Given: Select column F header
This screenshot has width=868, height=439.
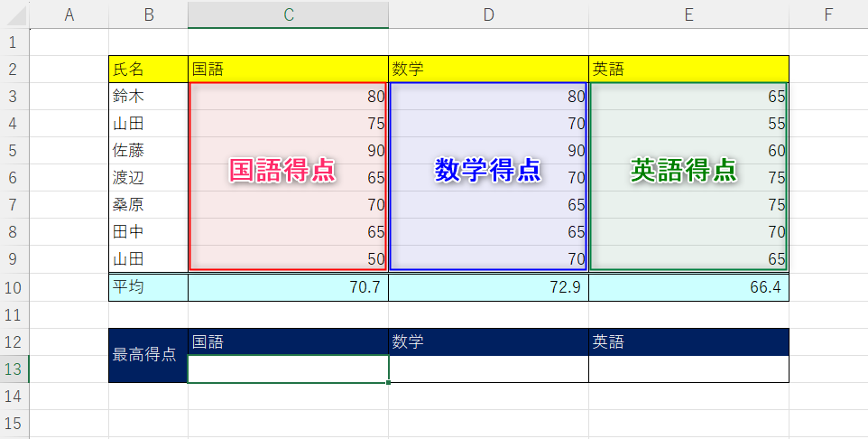Looking at the screenshot, I should click(828, 14).
